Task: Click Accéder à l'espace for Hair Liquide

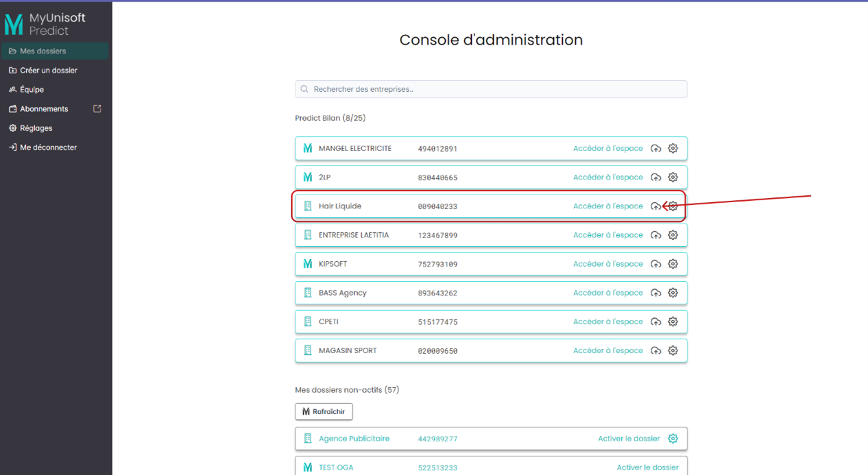Action: click(608, 206)
